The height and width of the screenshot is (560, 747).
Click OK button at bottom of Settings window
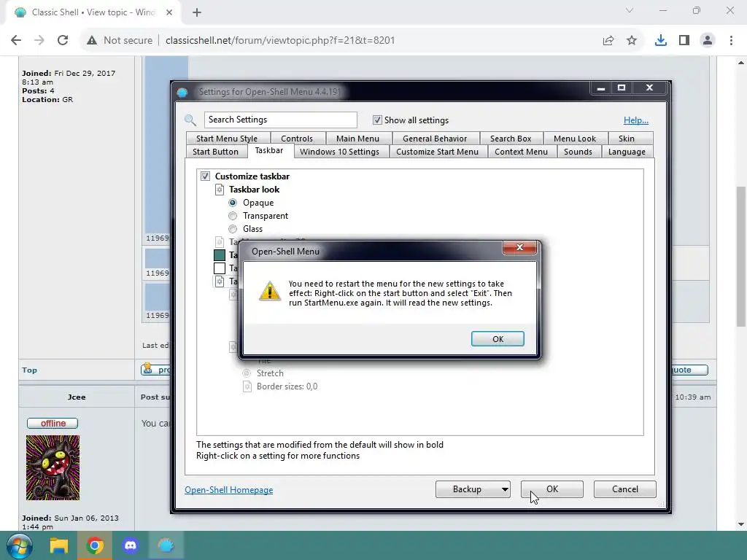coord(551,489)
